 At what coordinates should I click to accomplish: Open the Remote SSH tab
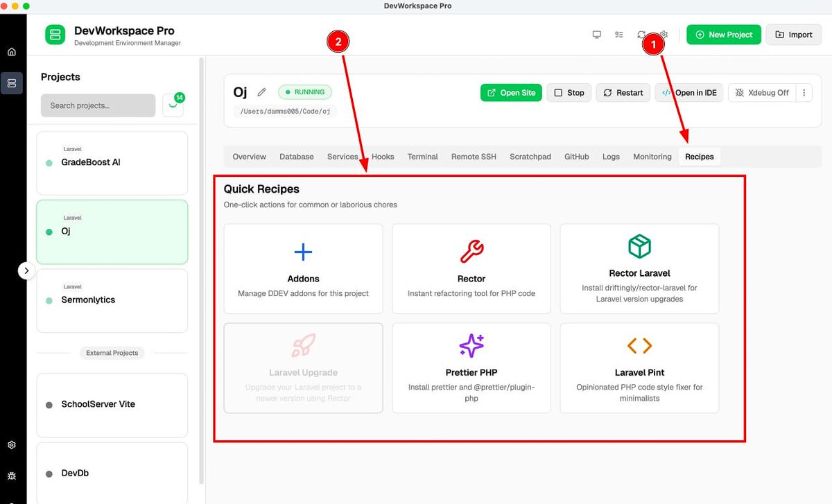(474, 157)
